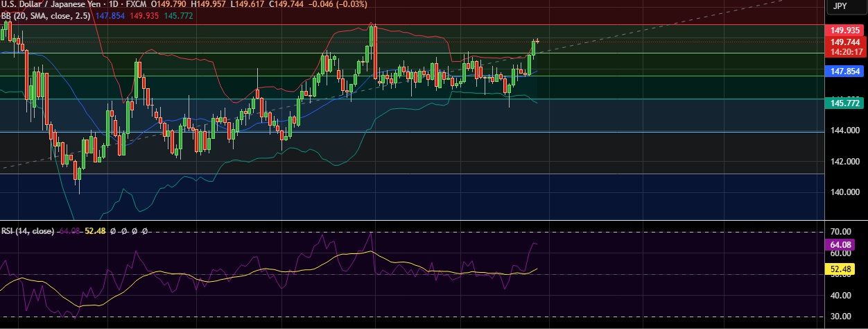
Task: Click the green 145.772 price axis label
Action: tap(845, 103)
